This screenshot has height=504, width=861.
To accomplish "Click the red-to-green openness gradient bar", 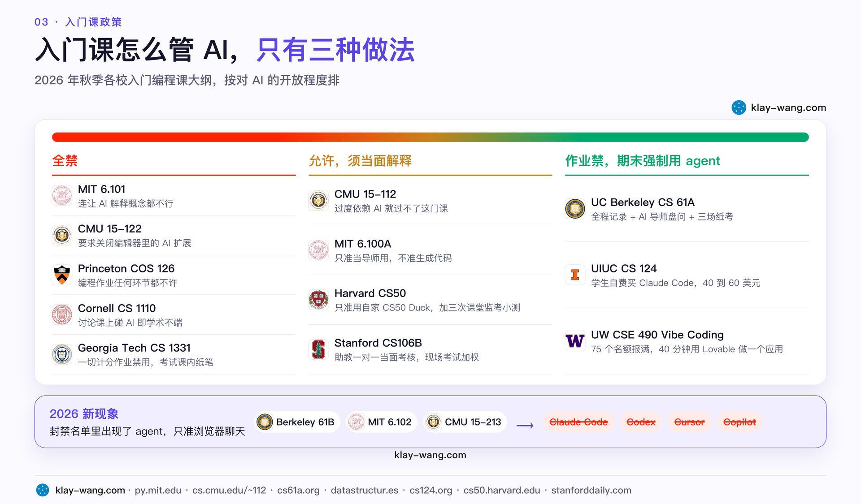I will point(430,137).
